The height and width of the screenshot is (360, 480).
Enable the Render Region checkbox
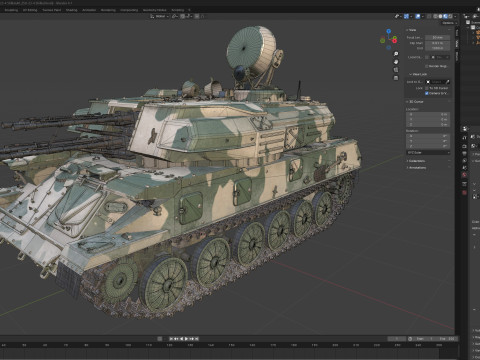point(426,66)
